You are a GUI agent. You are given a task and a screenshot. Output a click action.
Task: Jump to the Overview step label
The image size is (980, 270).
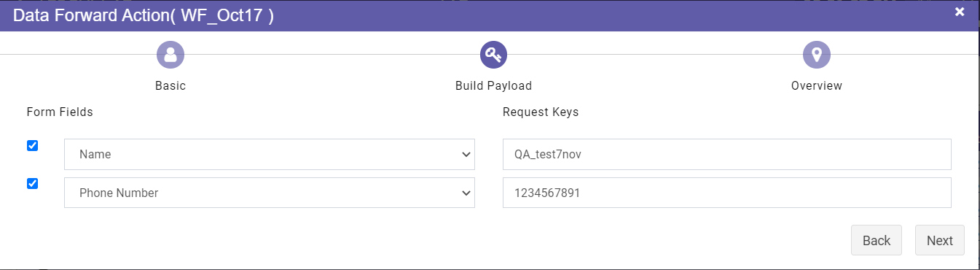(817, 86)
